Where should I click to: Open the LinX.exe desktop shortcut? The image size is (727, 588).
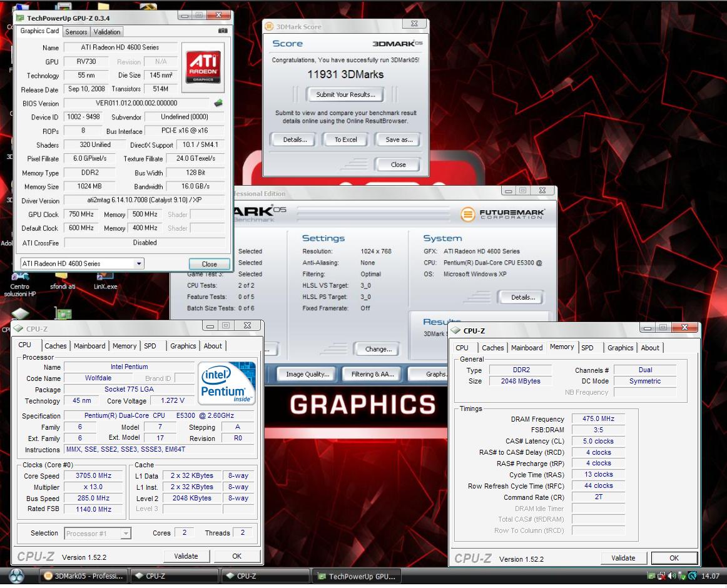(x=105, y=281)
